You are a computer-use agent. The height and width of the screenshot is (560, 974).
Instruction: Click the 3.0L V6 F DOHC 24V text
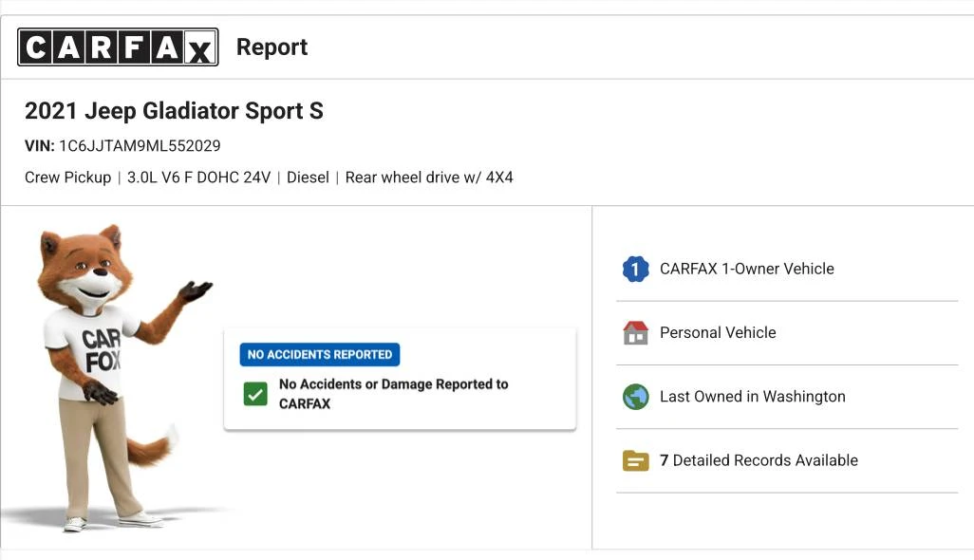[198, 177]
